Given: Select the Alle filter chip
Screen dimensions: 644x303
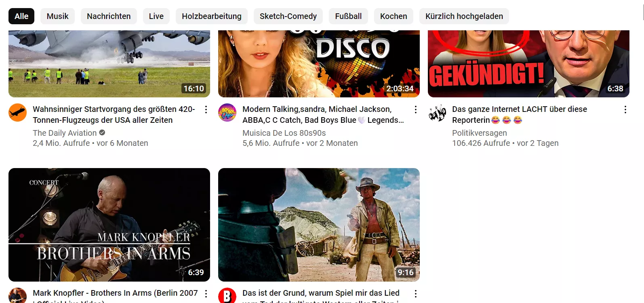Looking at the screenshot, I should tap(21, 16).
